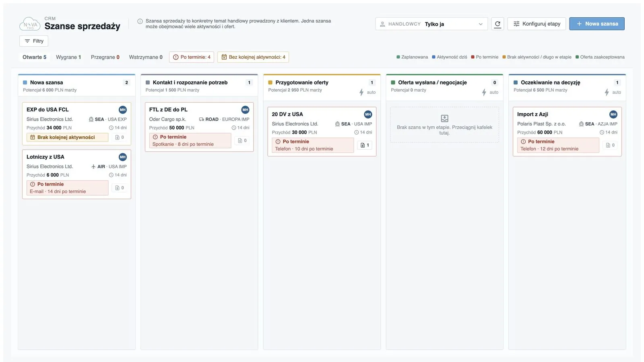Click the Nova TMS cloud logo
The width and height of the screenshot is (644, 362).
[x=30, y=24]
